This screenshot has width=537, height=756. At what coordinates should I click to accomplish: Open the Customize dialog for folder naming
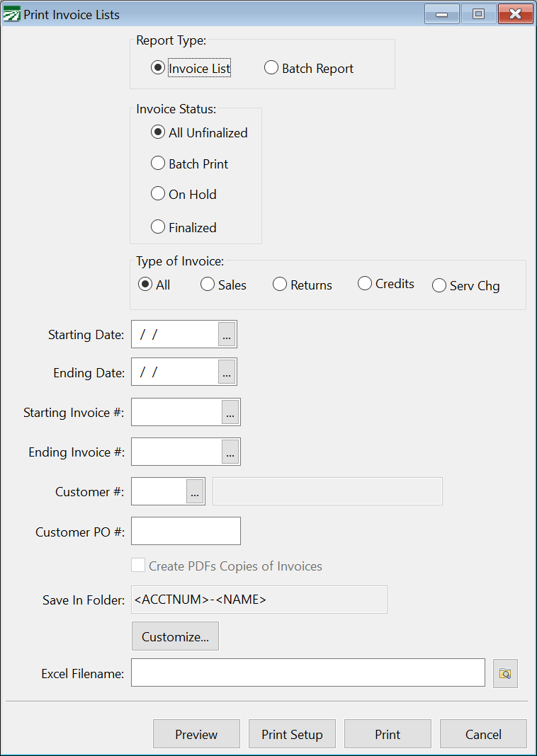click(x=175, y=636)
